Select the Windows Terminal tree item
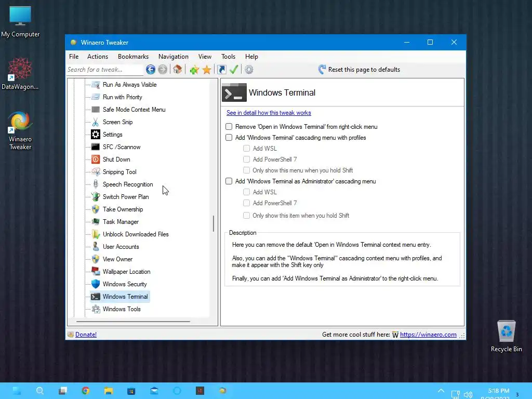This screenshot has height=399, width=532. click(120, 297)
